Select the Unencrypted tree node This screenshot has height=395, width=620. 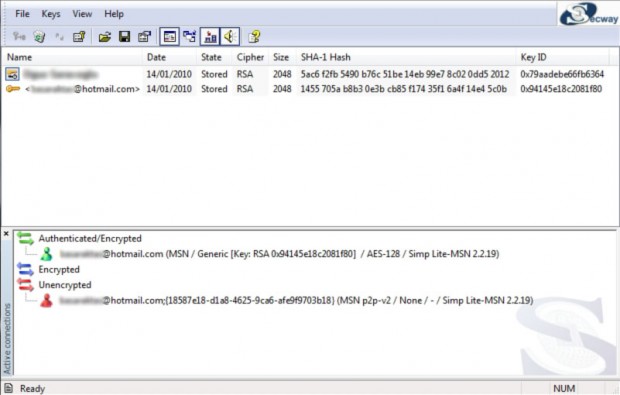[x=65, y=285]
